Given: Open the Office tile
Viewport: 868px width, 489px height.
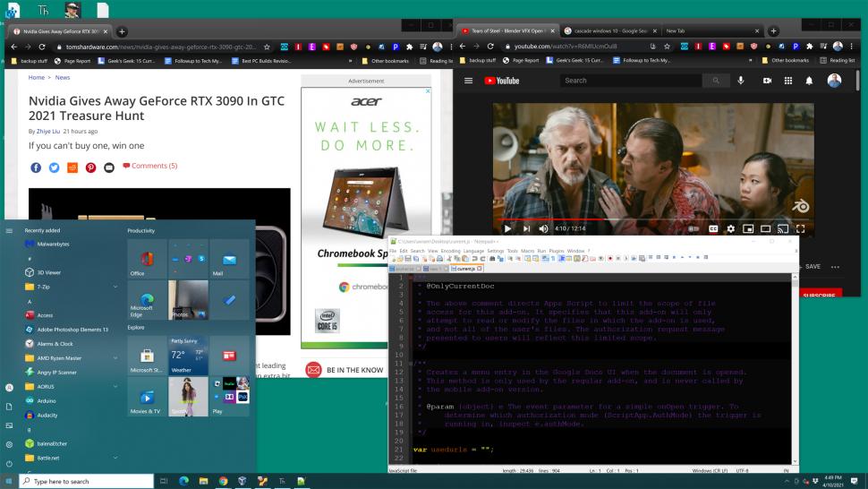Looking at the screenshot, I should pos(147,259).
